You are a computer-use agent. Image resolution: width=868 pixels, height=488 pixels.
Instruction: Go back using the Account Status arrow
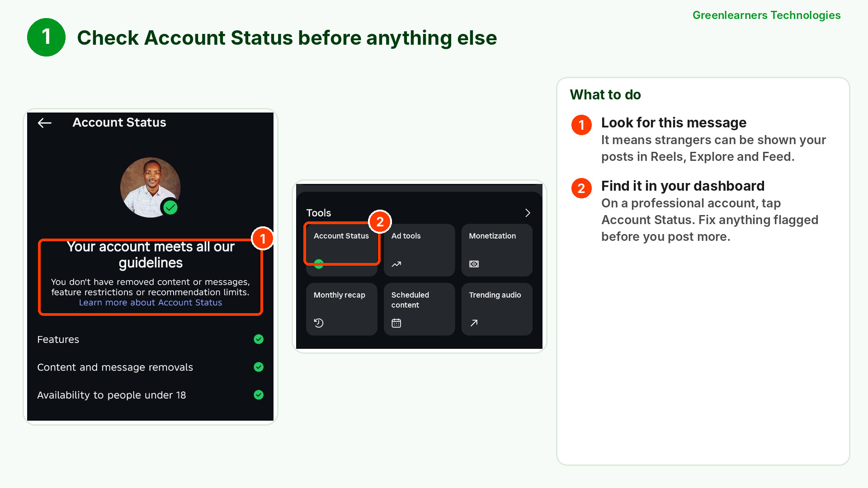click(44, 123)
